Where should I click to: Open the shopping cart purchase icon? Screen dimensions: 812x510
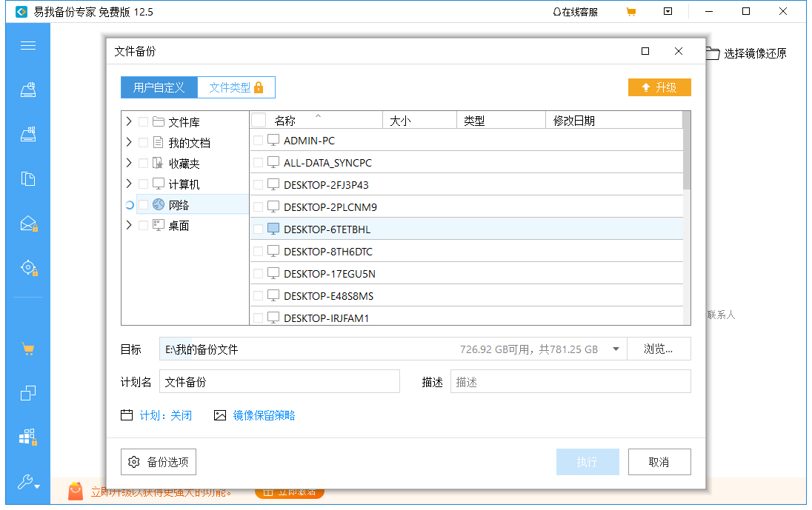tap(27, 349)
